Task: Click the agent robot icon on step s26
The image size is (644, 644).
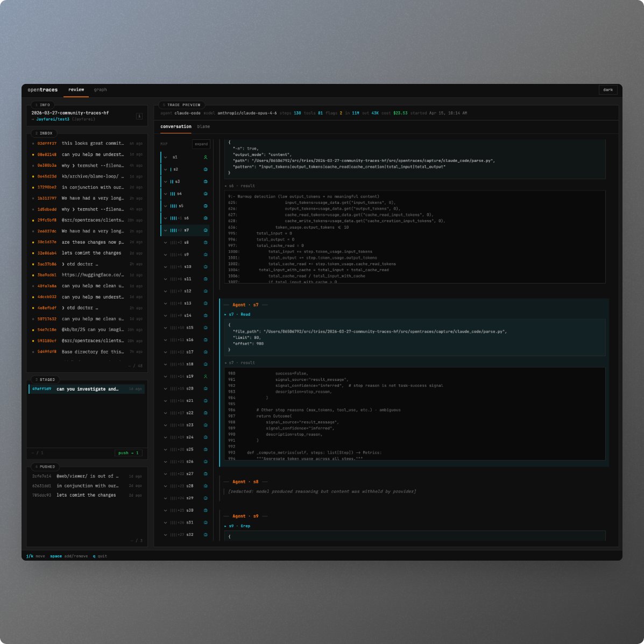Action: [x=206, y=462]
